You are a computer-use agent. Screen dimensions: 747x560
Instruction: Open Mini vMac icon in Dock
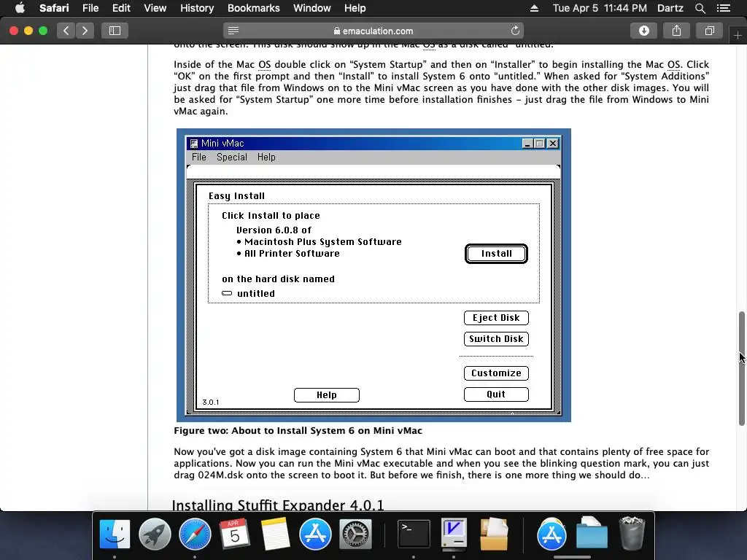point(454,534)
